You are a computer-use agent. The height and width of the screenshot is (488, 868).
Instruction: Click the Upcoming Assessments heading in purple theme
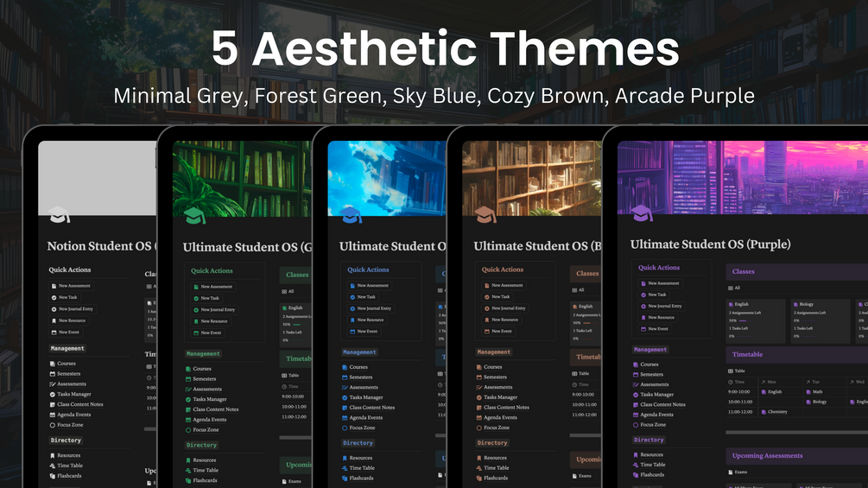coord(767,456)
